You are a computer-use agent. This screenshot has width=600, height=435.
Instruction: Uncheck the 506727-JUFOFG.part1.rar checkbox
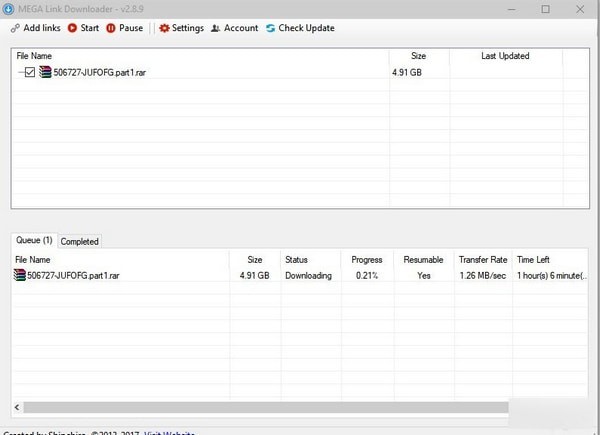coord(30,72)
